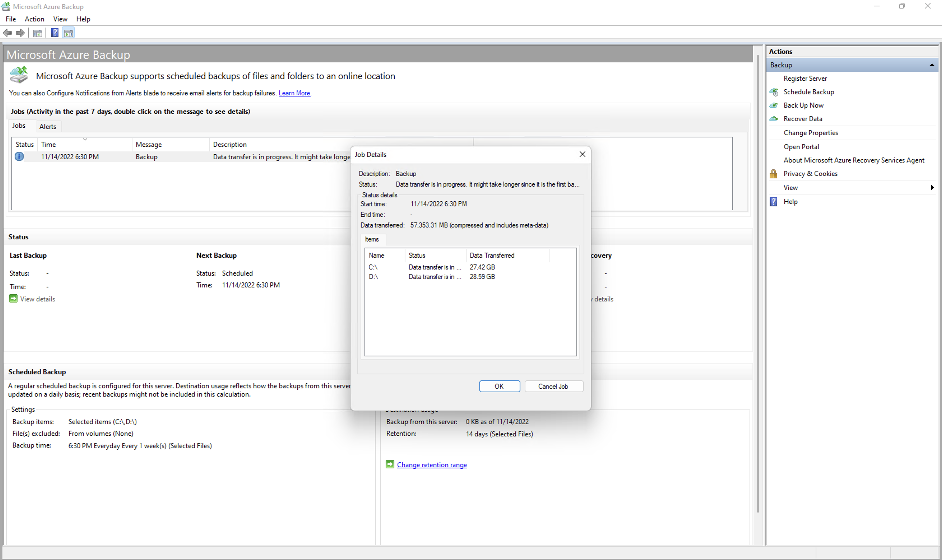This screenshot has width=942, height=560.
Task: Open the Learn More link
Action: [x=295, y=93]
